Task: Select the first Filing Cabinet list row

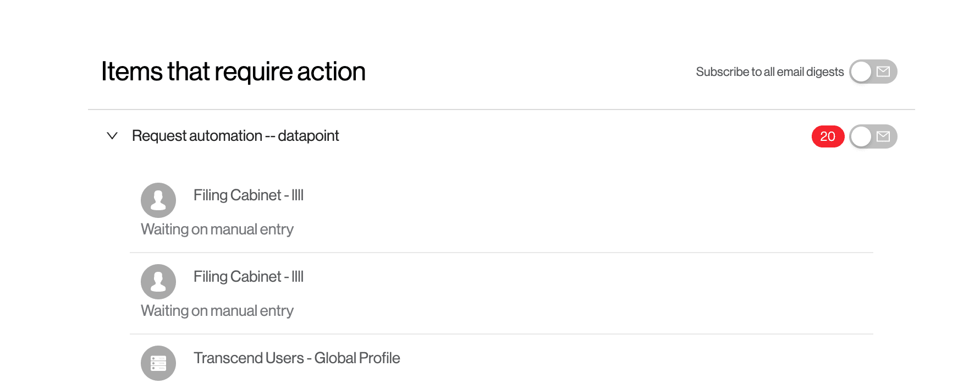Action: (502, 212)
